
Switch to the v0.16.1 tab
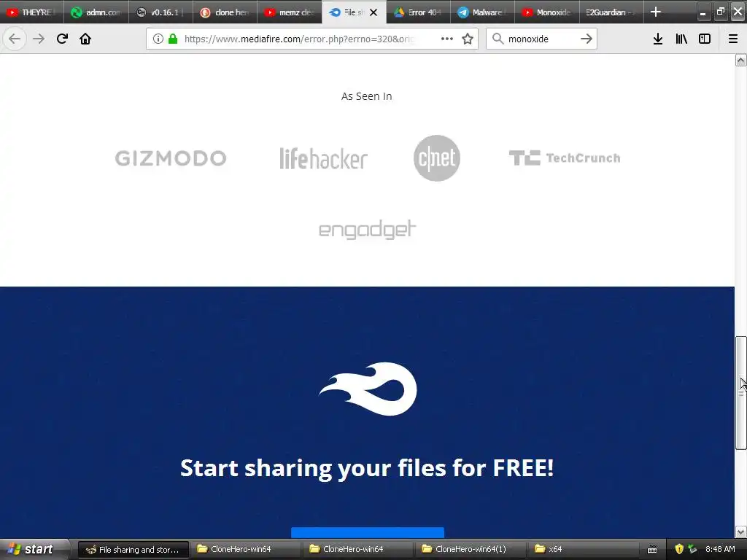pos(160,12)
